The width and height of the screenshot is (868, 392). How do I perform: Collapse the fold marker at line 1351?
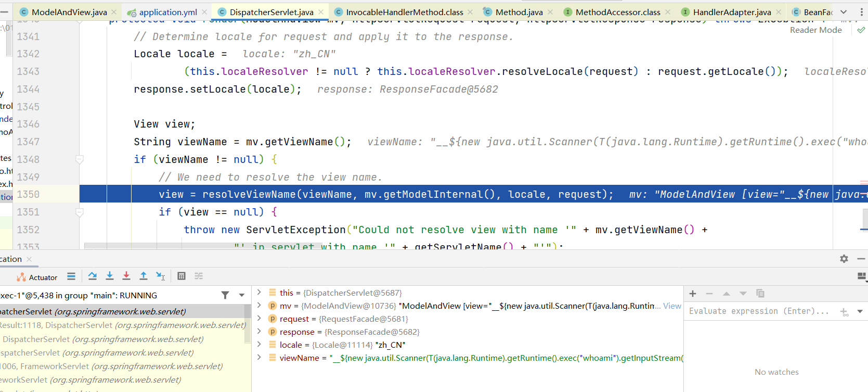(x=80, y=212)
